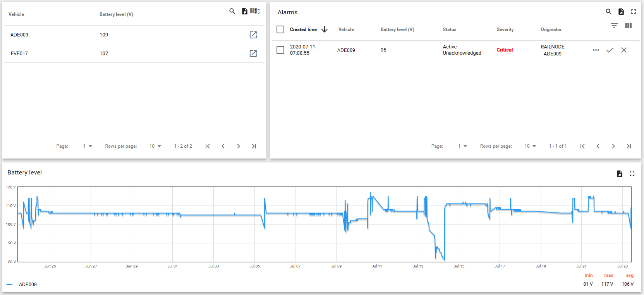Toggle ADE009 series in chart legend
Screen dimensions: 644x295
pos(28,285)
